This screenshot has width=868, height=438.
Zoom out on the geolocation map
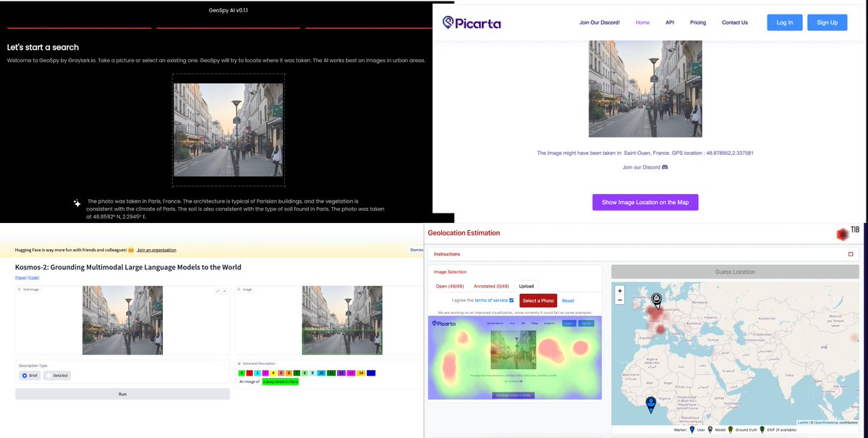click(620, 300)
